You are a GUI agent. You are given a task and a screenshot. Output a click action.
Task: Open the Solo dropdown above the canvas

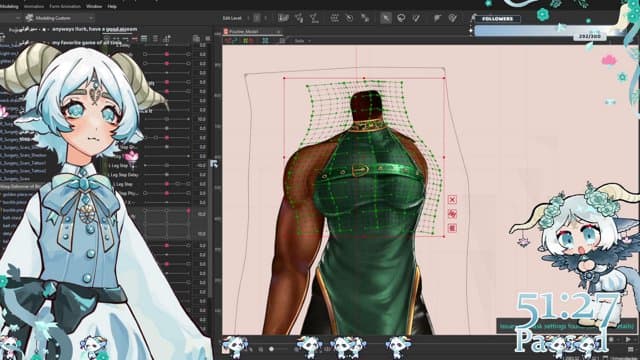tap(302, 40)
